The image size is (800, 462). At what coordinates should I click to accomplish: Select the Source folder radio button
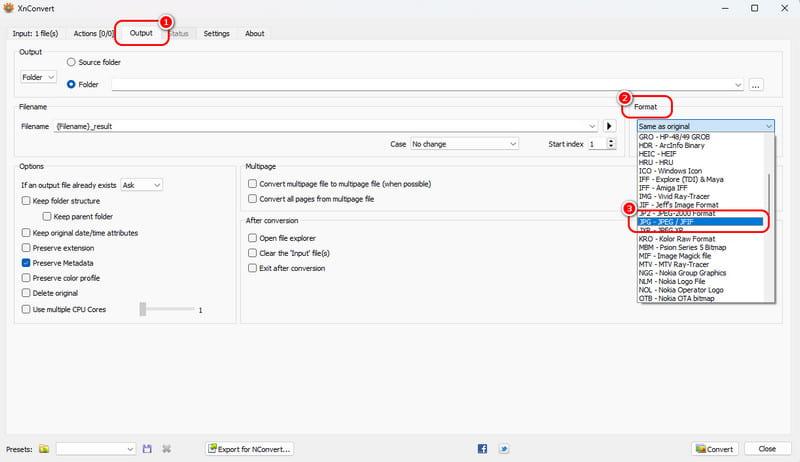point(71,62)
